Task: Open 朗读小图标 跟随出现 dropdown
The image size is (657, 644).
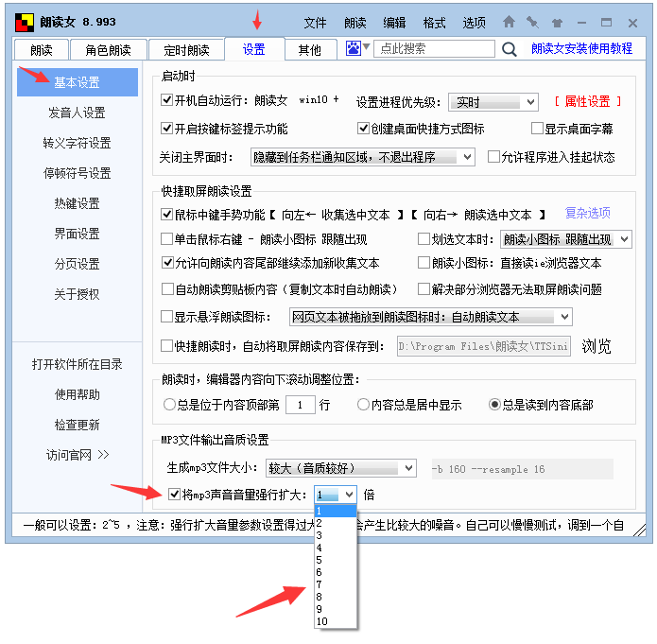Action: point(565,239)
